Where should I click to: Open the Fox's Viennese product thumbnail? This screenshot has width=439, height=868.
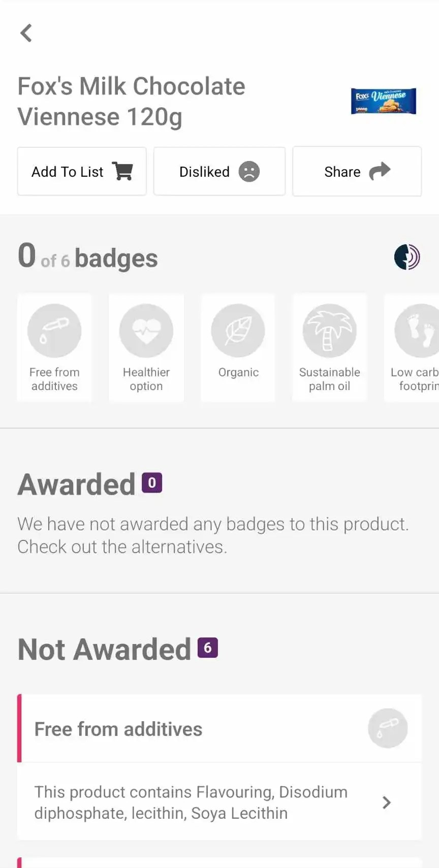384,101
